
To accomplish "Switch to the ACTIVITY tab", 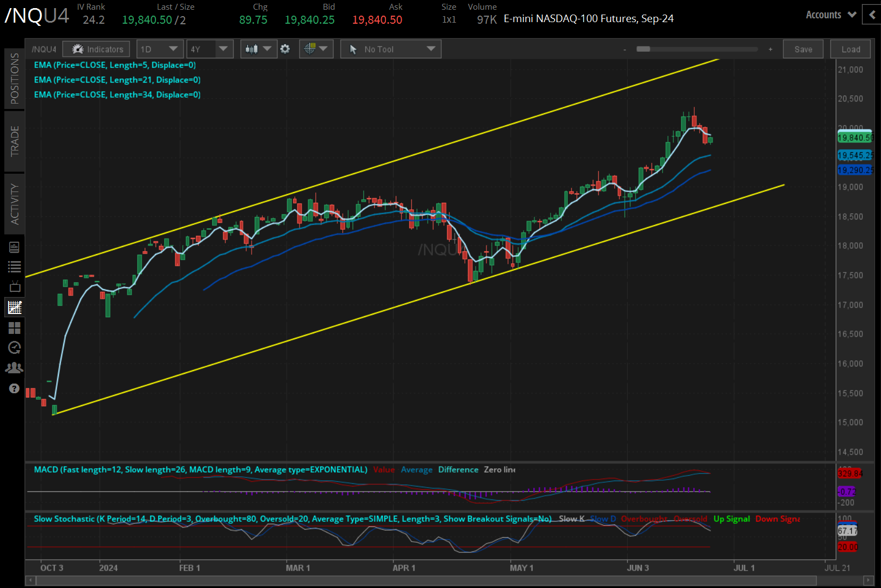I will tap(15, 204).
